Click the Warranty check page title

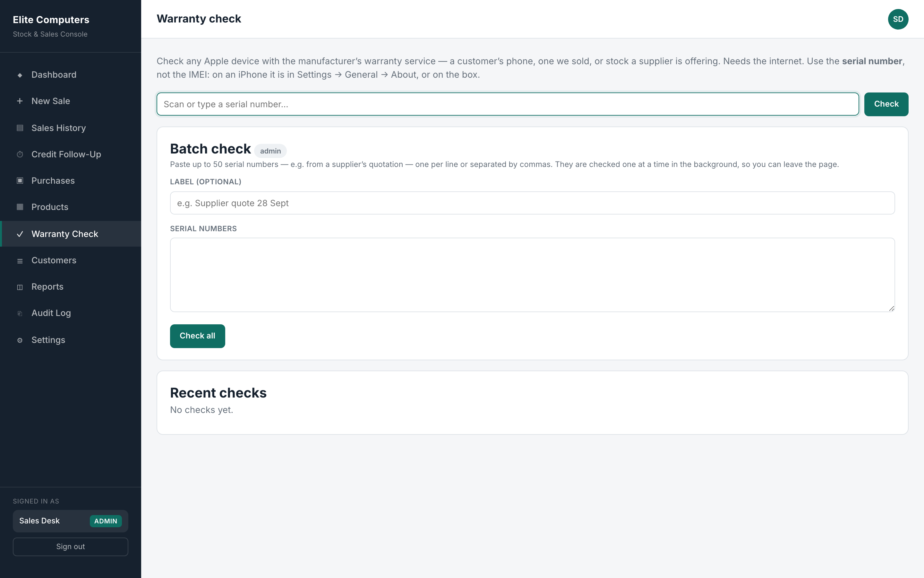[x=199, y=19]
